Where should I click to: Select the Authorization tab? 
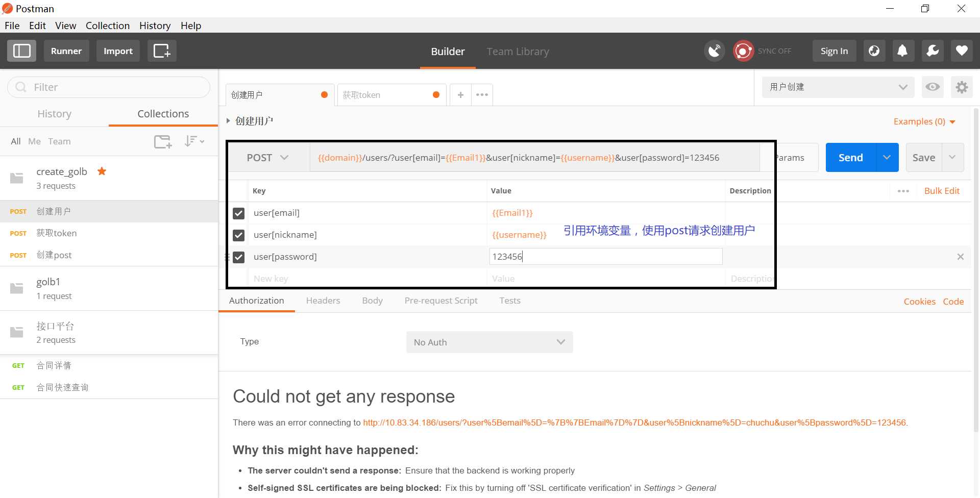click(256, 301)
